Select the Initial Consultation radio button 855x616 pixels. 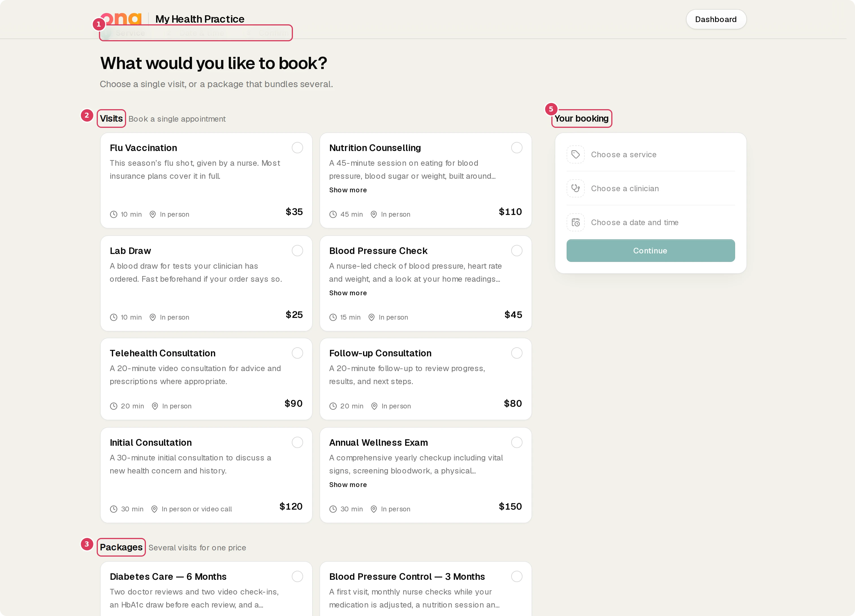297,443
